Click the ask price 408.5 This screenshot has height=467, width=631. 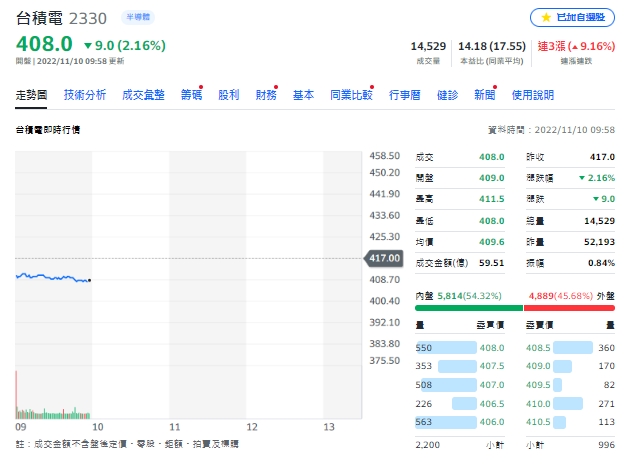pos(538,348)
